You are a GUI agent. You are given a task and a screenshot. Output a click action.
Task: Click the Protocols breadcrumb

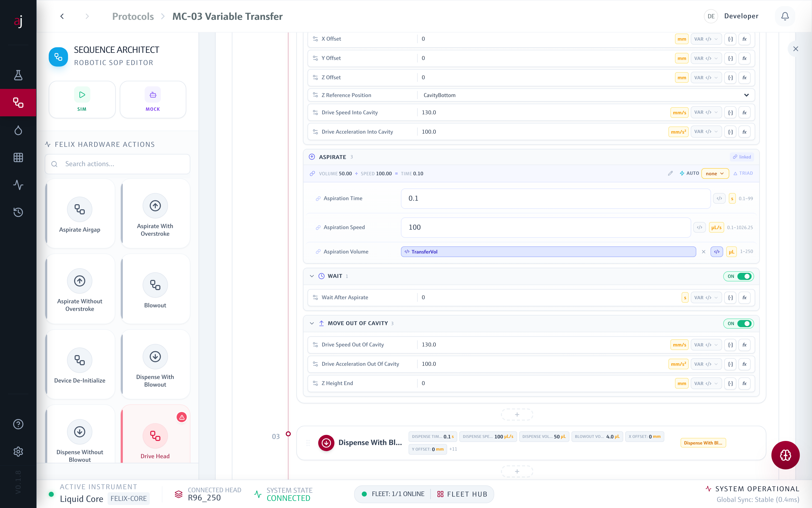(x=133, y=16)
